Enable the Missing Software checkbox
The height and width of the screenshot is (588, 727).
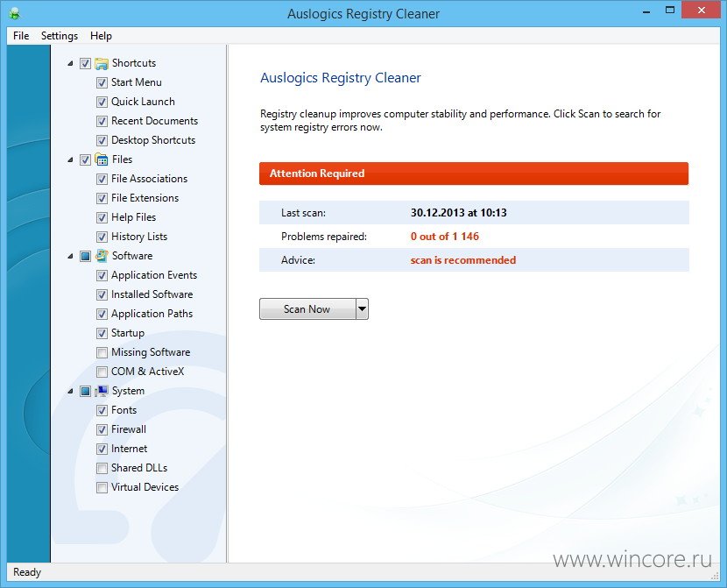click(x=102, y=353)
